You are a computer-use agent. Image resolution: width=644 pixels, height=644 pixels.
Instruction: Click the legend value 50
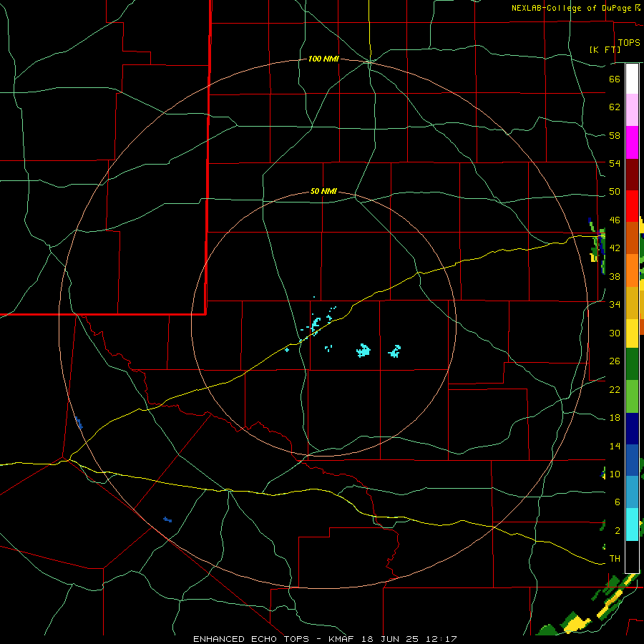coord(615,192)
